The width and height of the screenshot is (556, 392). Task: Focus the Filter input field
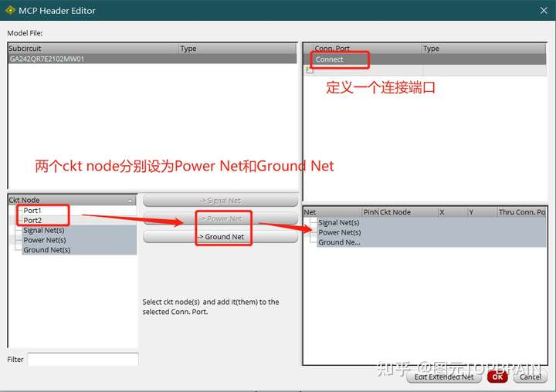click(83, 359)
